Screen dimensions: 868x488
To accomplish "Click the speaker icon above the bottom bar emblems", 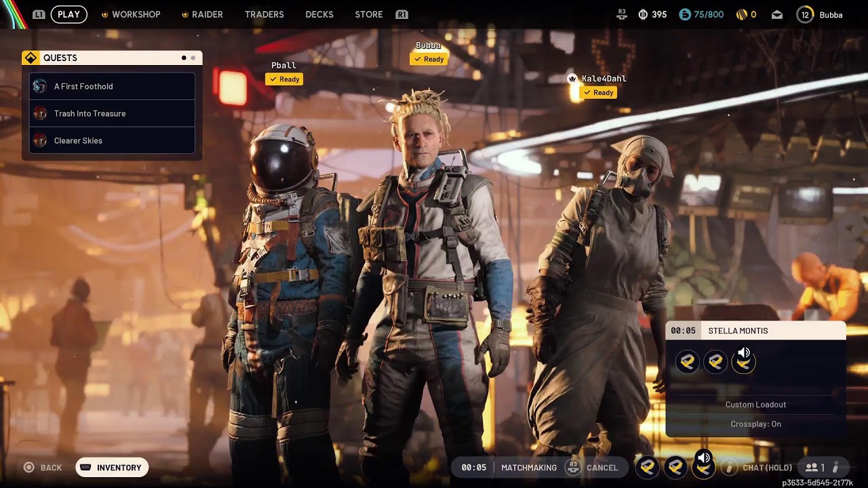I will coord(704,457).
